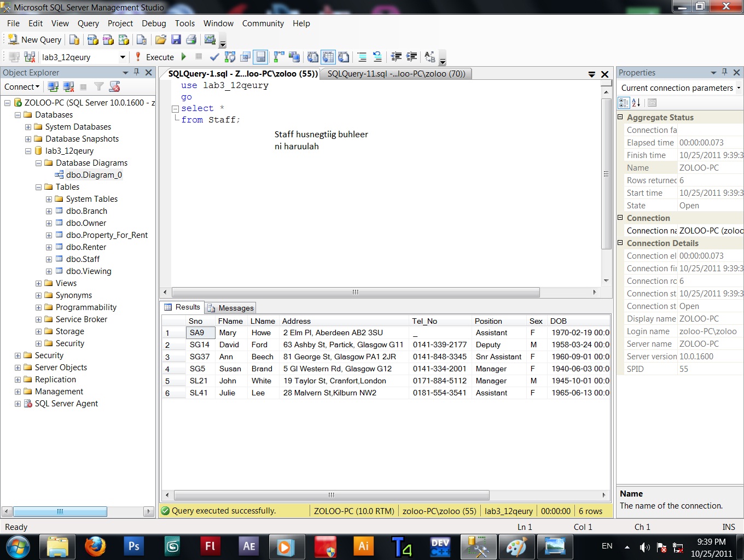Open the file folder icon in toolbar
The height and width of the screenshot is (560, 744).
[160, 39]
